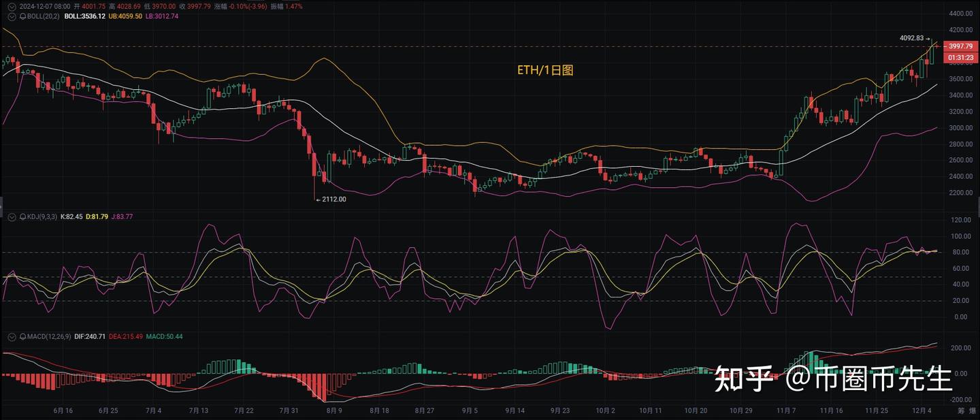Click the D:81.79 value

pos(97,216)
